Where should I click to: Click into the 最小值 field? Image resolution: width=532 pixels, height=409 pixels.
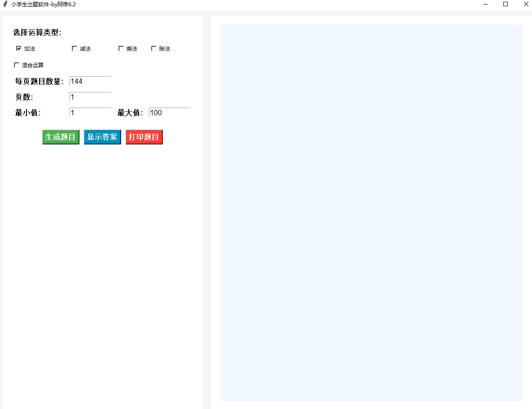click(90, 112)
